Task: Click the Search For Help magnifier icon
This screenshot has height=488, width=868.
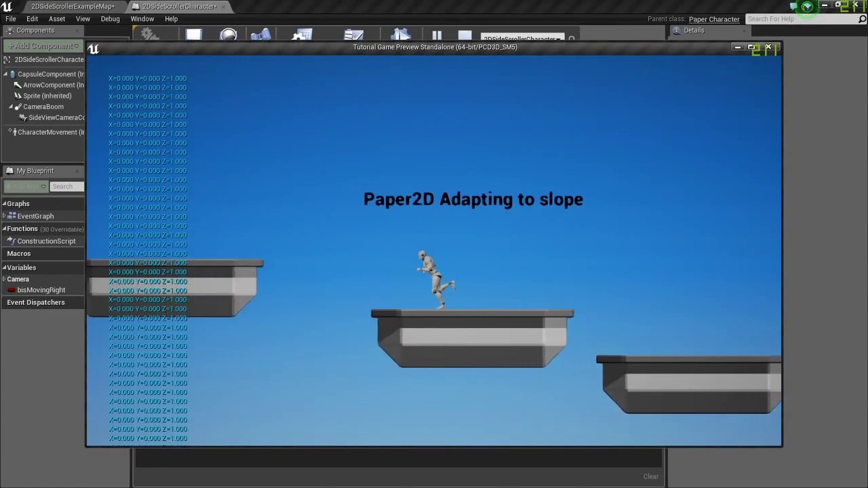Action: pos(863,19)
